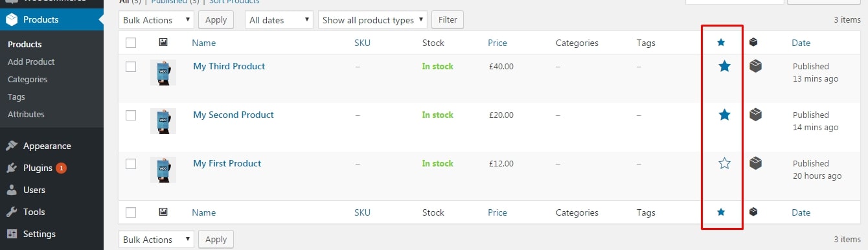Click the Appearance brush icon in the sidebar
Screen dimensions: 868x250
point(12,146)
